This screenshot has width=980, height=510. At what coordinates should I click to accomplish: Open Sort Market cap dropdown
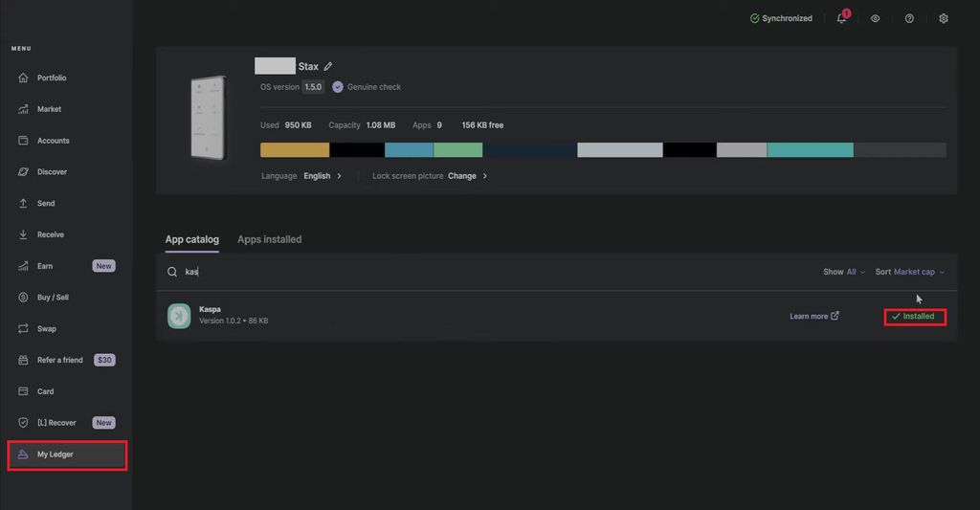click(910, 272)
